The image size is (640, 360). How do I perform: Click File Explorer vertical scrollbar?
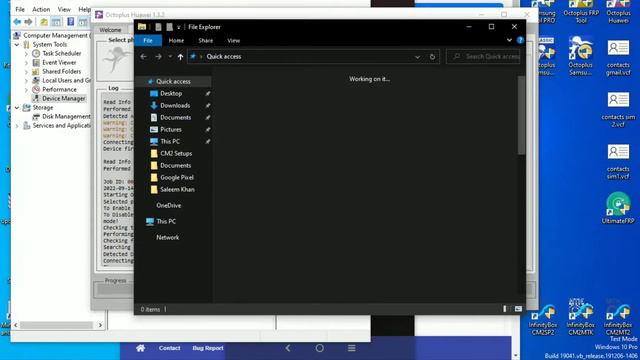coord(521,116)
